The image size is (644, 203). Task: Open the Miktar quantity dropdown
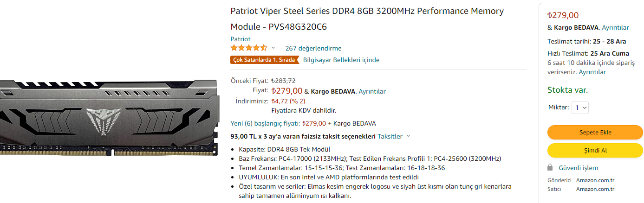(580, 108)
